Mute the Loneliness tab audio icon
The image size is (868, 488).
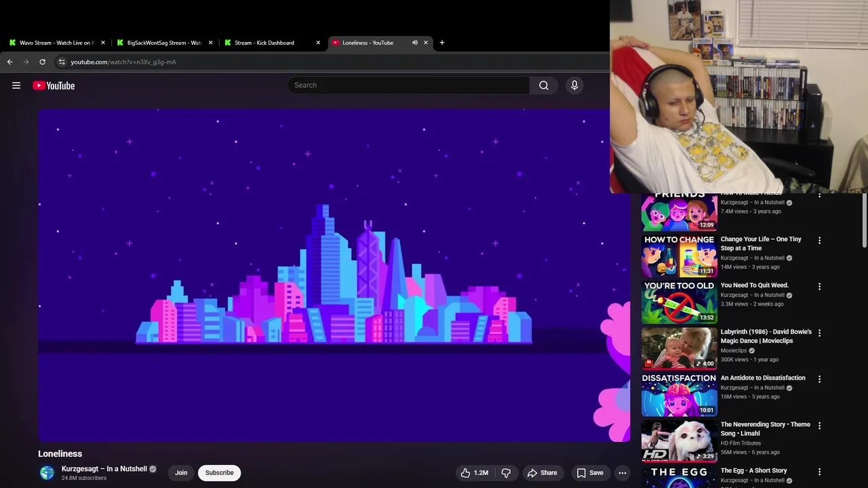tap(414, 43)
